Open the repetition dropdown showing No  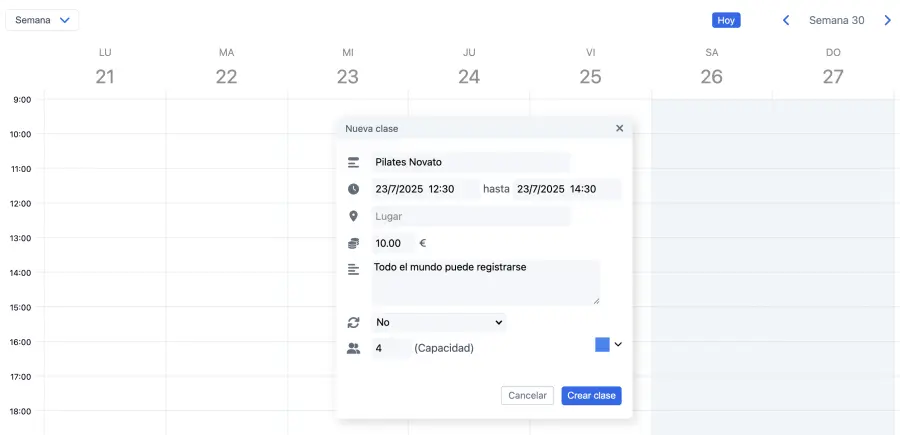(439, 322)
